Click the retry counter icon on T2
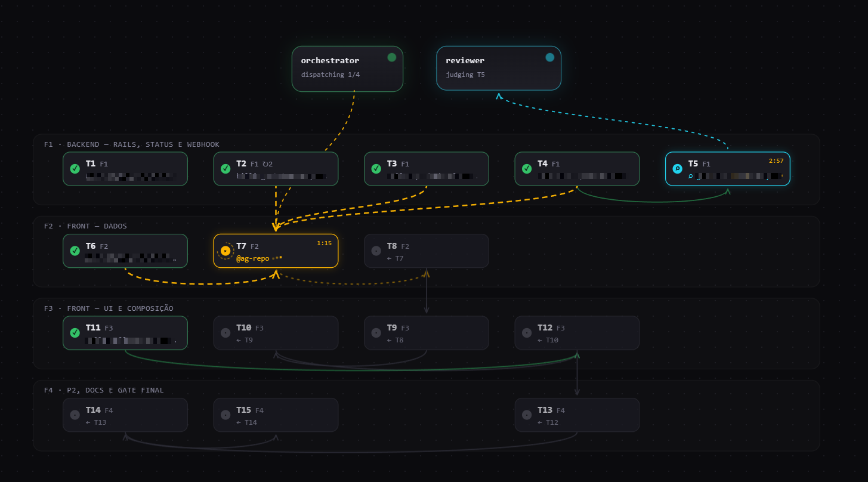868x482 pixels. point(267,164)
